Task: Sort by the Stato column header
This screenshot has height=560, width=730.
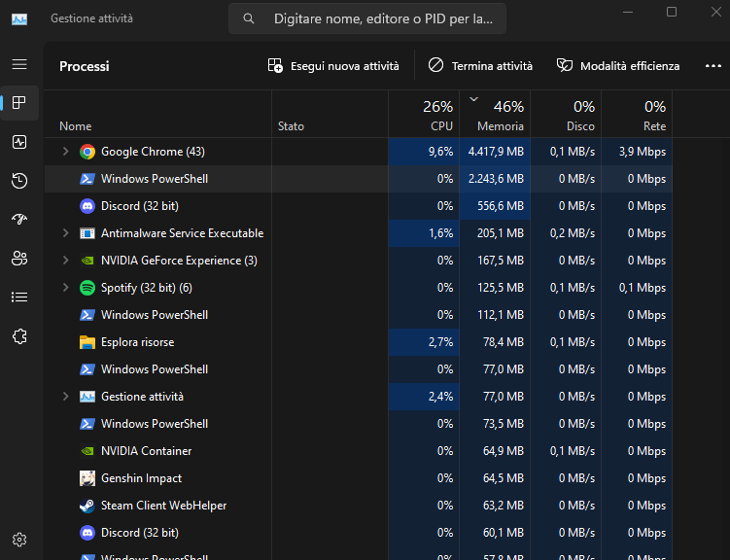Action: (x=330, y=115)
